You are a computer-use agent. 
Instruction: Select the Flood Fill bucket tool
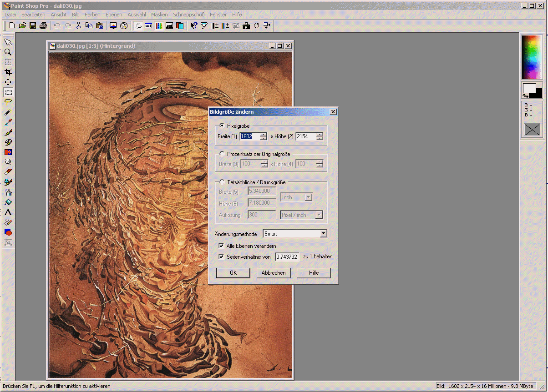click(8, 202)
